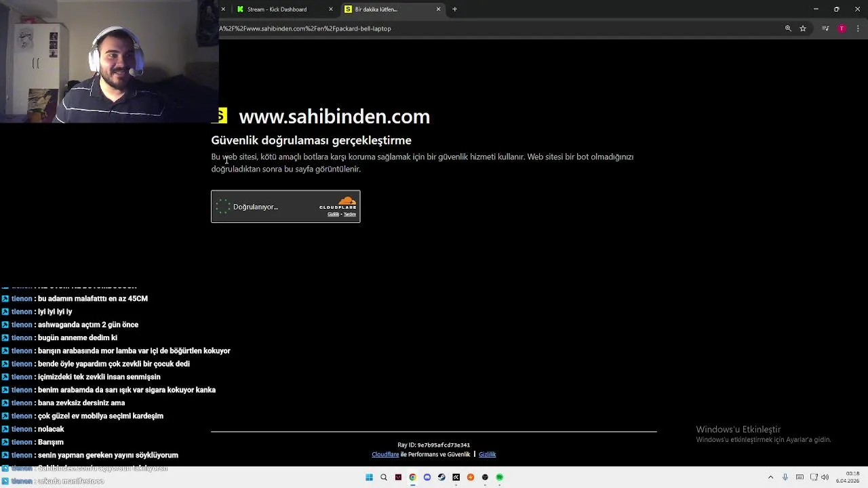Viewport: 868px width, 488px height.
Task: Open a new Chrome tab
Action: coord(454,9)
